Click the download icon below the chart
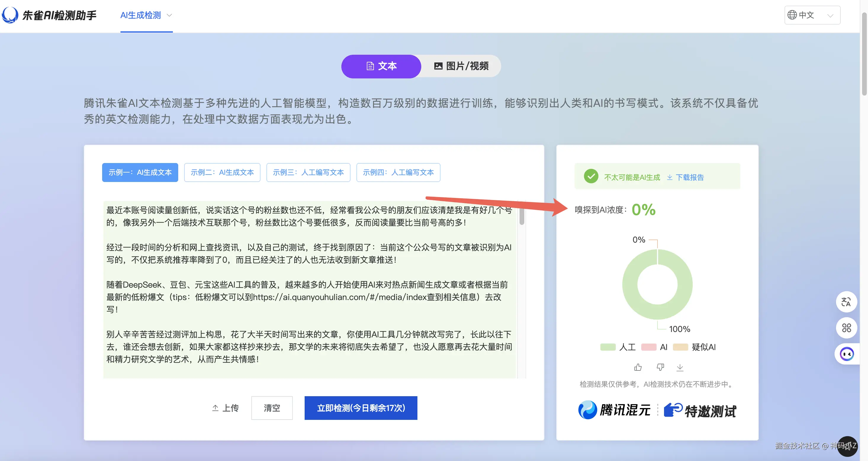Screen dimensions: 868x461 pyautogui.click(x=680, y=367)
